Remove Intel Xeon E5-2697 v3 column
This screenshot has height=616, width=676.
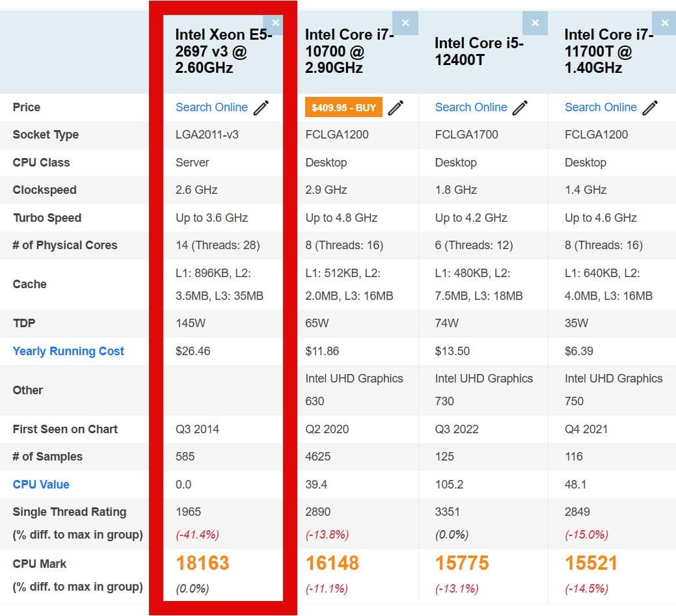coord(275,23)
